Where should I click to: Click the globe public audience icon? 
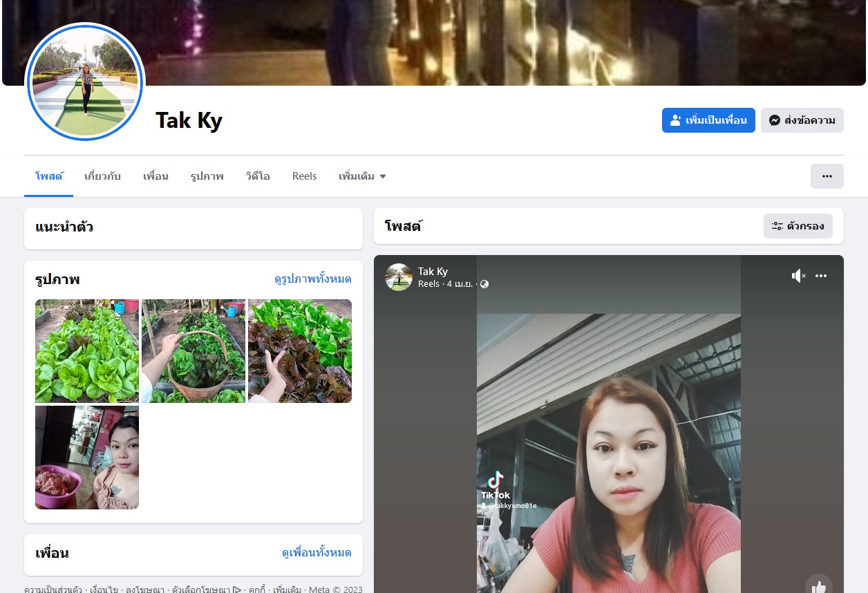484,284
